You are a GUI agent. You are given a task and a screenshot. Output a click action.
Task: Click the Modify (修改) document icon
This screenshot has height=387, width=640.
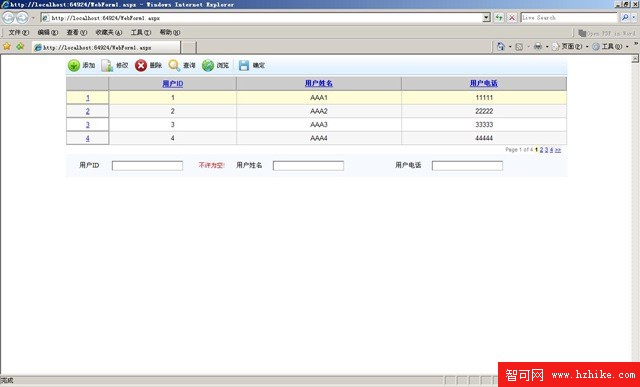(107, 65)
